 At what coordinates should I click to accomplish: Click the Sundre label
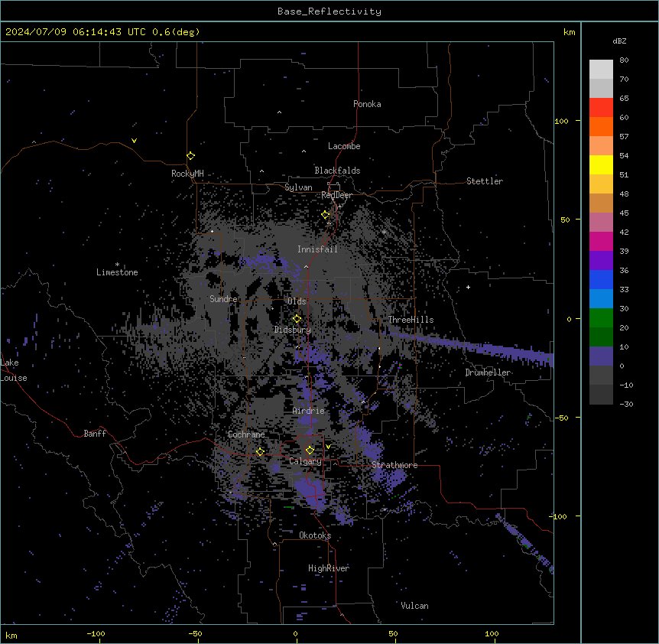(x=223, y=299)
